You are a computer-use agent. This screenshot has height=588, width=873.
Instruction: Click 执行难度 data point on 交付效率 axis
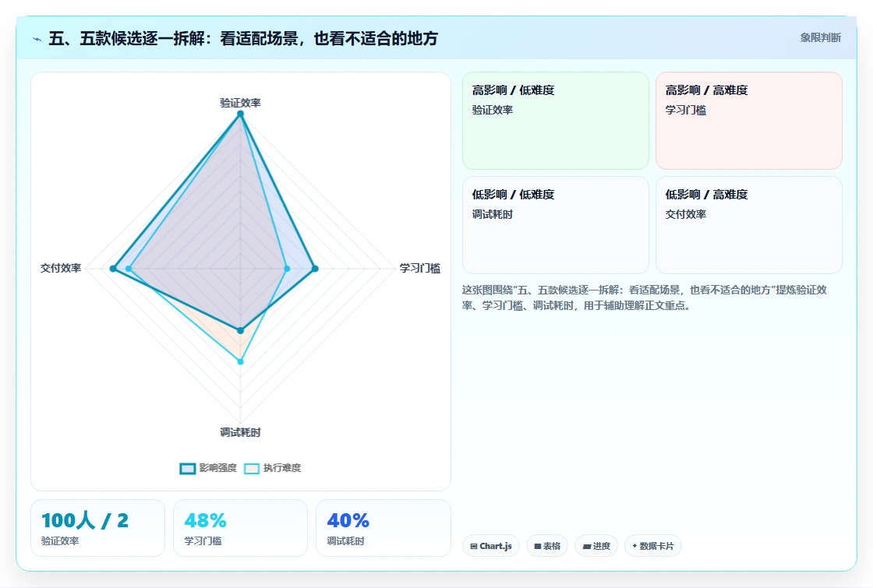pyautogui.click(x=129, y=269)
